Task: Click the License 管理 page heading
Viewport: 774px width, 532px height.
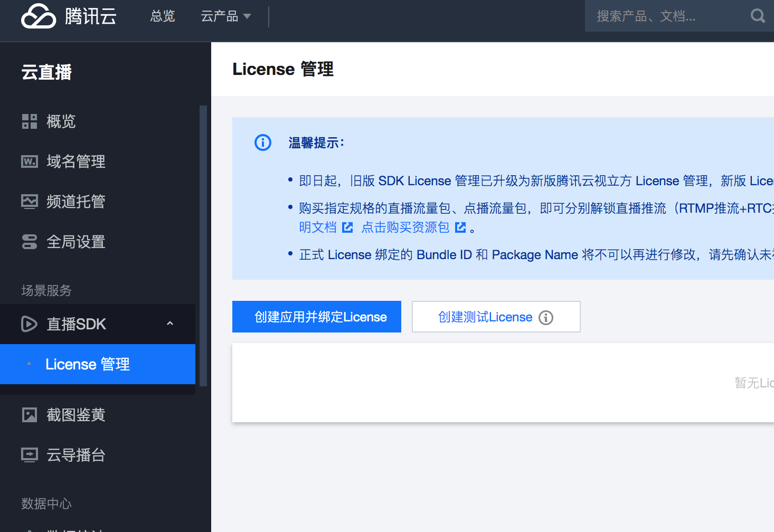Action: point(283,69)
